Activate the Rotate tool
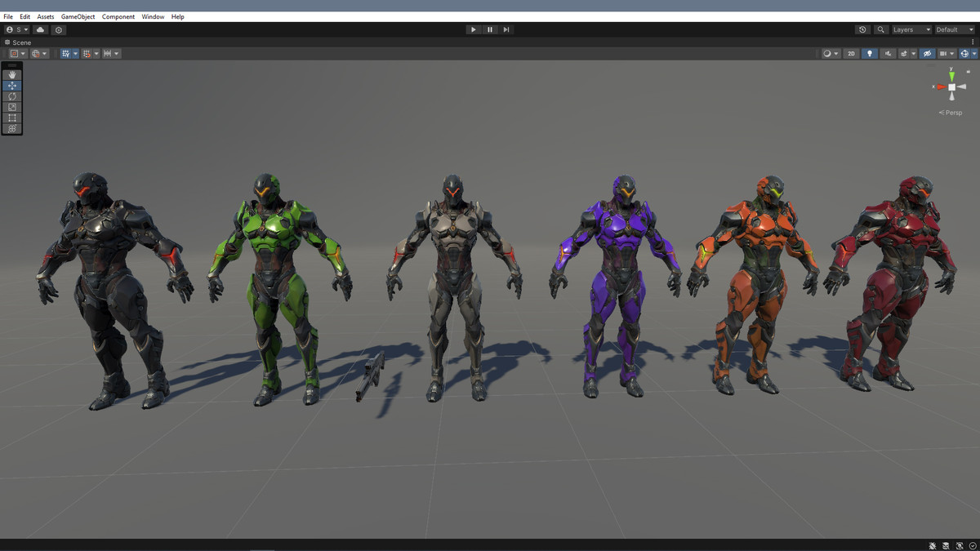The image size is (980, 551). (11, 96)
